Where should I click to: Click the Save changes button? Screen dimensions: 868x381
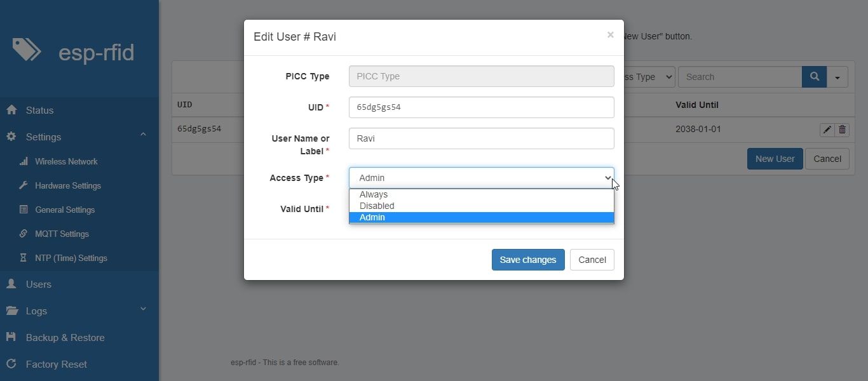tap(528, 260)
